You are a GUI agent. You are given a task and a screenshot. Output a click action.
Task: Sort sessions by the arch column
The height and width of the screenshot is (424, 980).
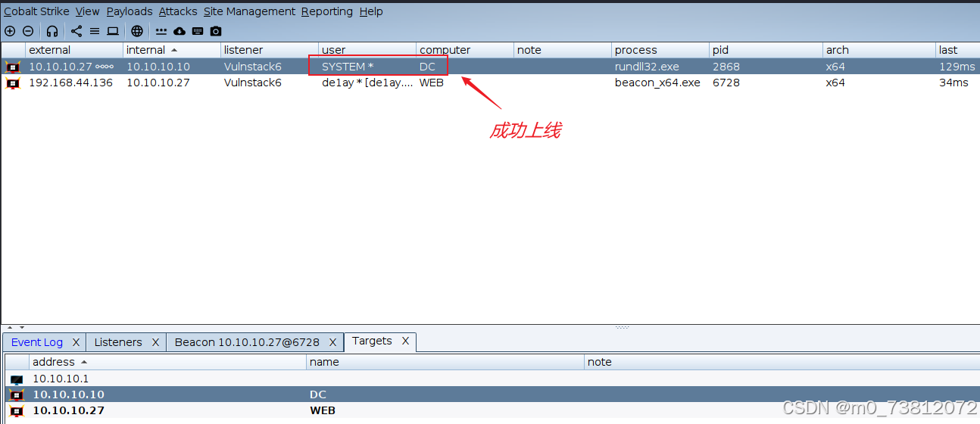coord(880,50)
